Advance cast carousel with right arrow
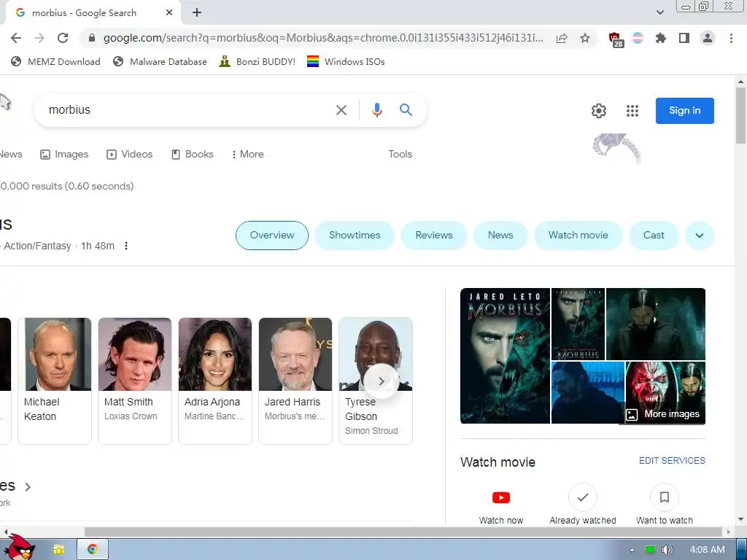Image resolution: width=747 pixels, height=560 pixels. [381, 381]
